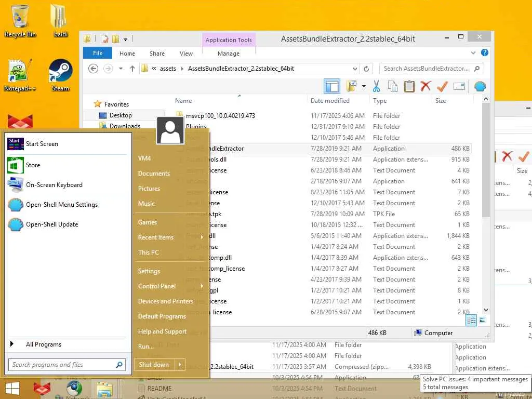Open the Manage ribbon tab
Image resolution: width=532 pixels, height=399 pixels.
pyautogui.click(x=229, y=54)
